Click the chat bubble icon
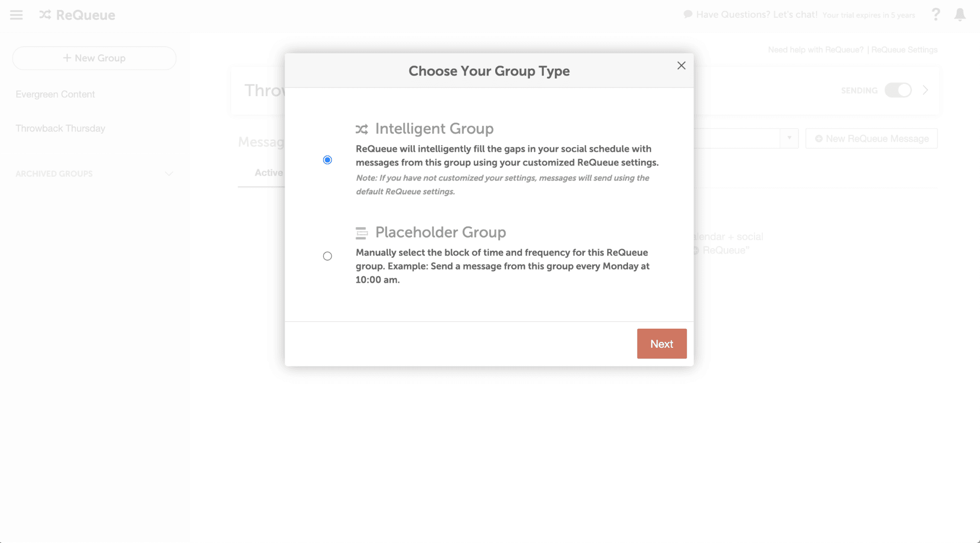This screenshot has height=543, width=980. pos(688,14)
